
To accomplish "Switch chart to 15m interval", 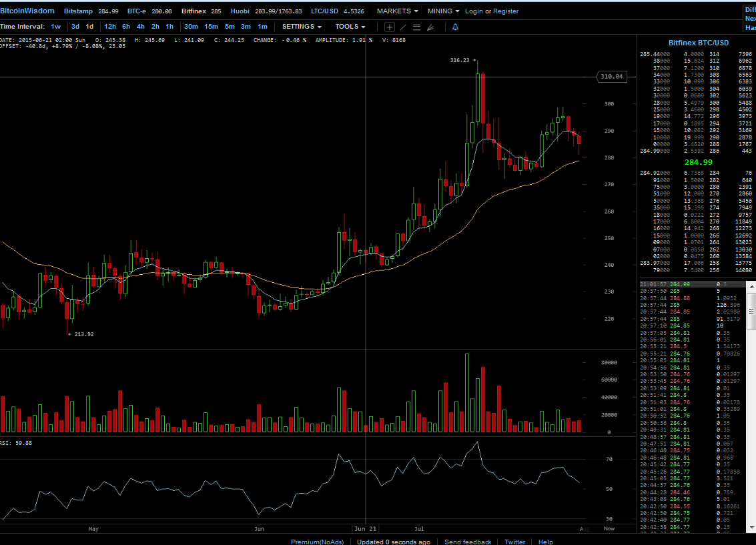I will pyautogui.click(x=211, y=27).
